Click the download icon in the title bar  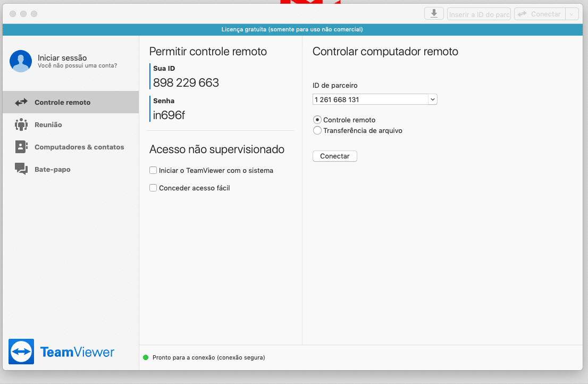click(x=434, y=13)
